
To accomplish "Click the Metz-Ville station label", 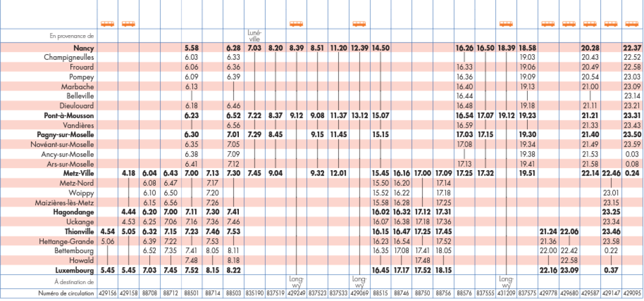I will tap(78, 173).
